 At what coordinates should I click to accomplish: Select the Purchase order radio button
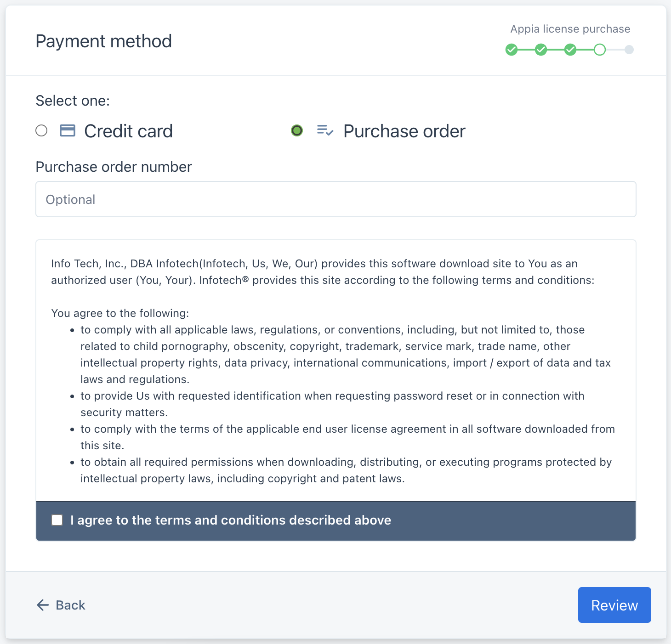297,131
